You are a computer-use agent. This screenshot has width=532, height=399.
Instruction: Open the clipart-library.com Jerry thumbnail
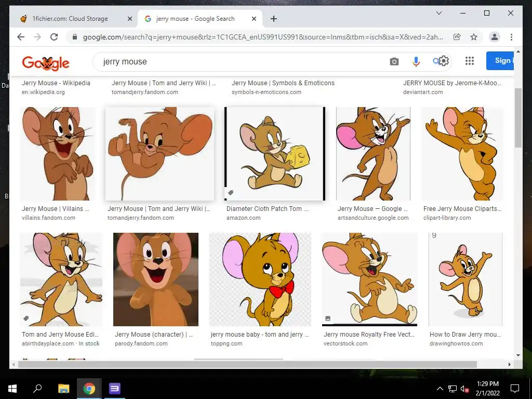[462, 154]
